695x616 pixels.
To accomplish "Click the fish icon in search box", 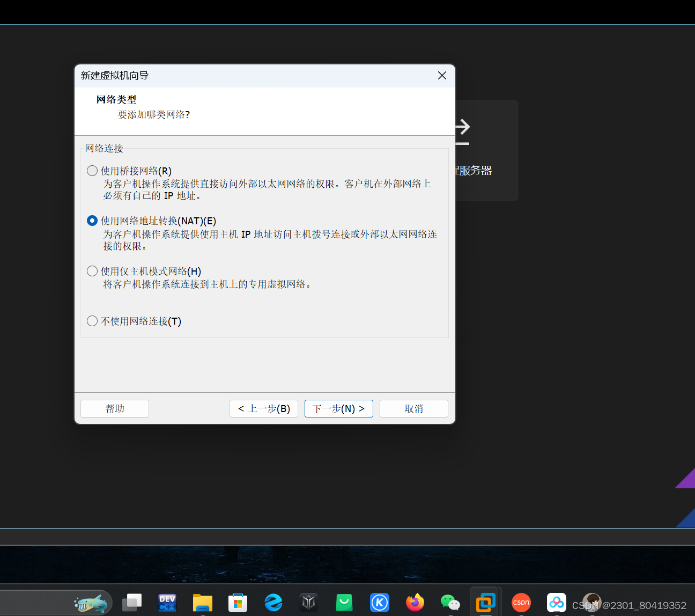I will [91, 604].
